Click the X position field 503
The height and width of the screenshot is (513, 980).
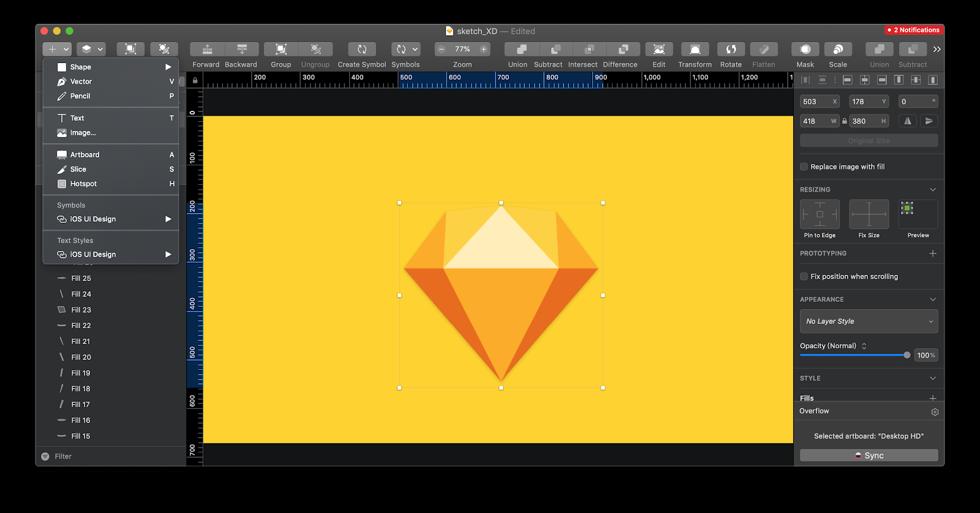pyautogui.click(x=820, y=102)
